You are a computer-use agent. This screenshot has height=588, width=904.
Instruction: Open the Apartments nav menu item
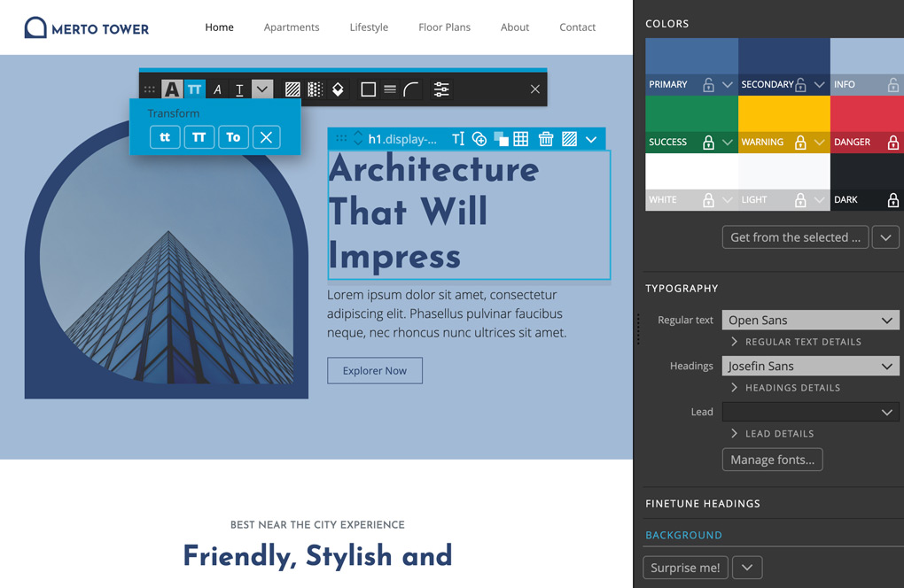click(292, 27)
